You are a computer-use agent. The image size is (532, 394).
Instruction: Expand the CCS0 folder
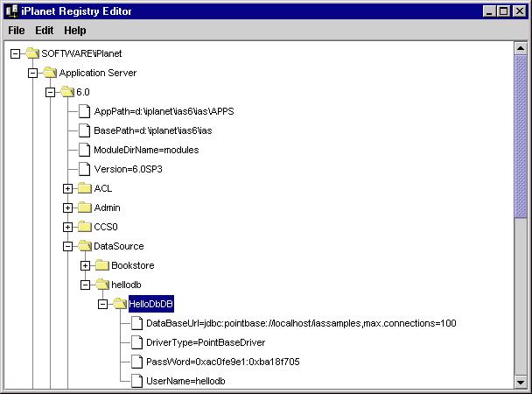click(x=68, y=227)
